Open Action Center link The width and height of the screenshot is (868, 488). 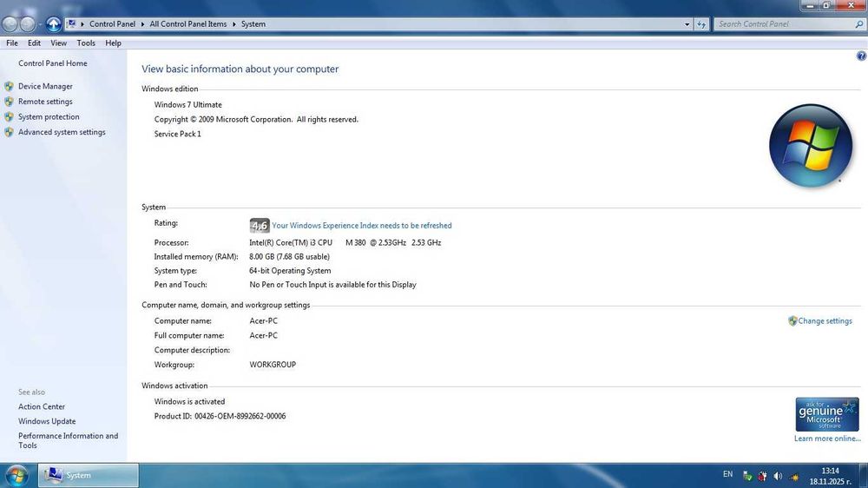(42, 406)
